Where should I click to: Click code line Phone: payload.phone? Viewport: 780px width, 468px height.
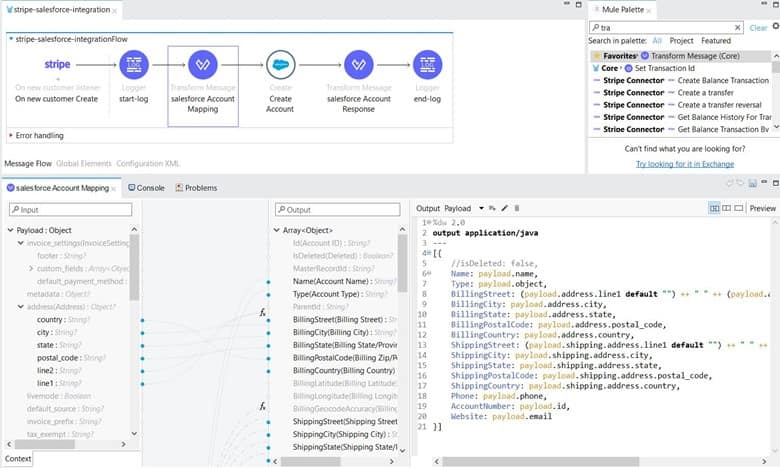coord(498,396)
